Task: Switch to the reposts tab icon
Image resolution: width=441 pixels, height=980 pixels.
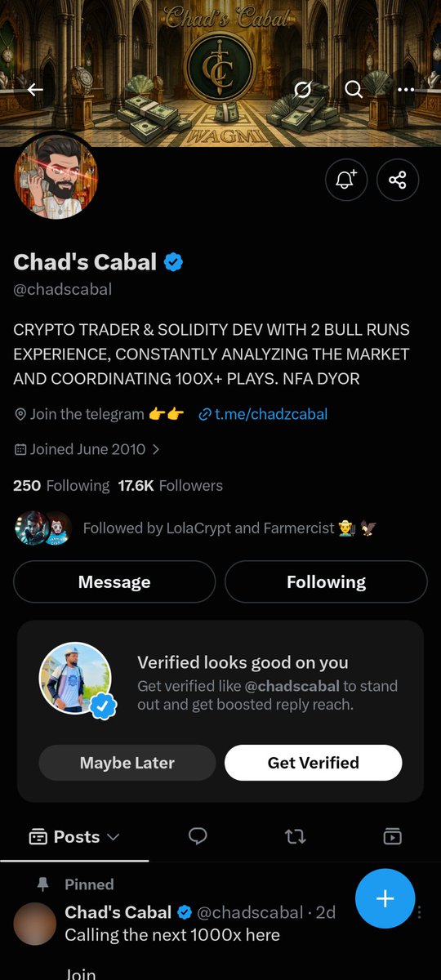Action: [295, 836]
